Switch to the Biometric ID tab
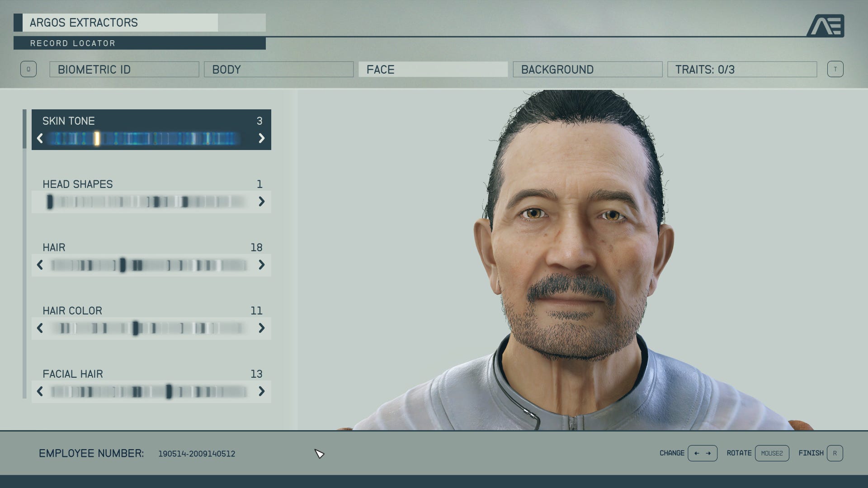Viewport: 868px width, 488px height. pos(124,70)
